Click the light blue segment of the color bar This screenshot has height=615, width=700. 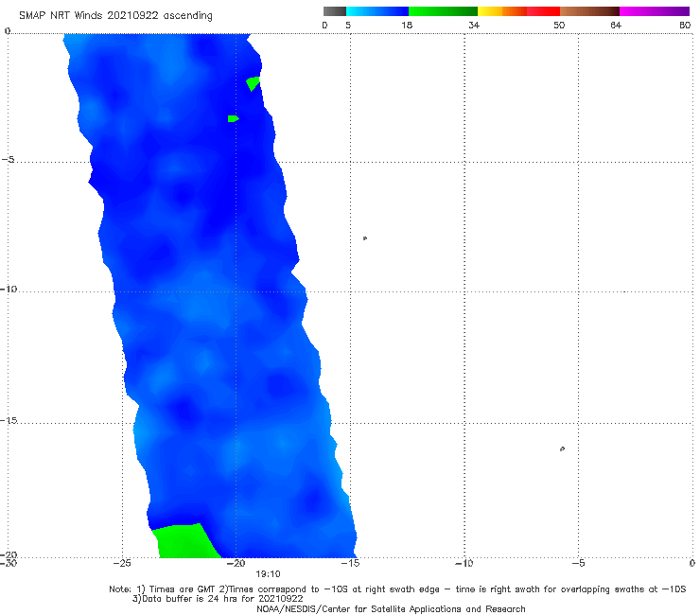pos(377,11)
